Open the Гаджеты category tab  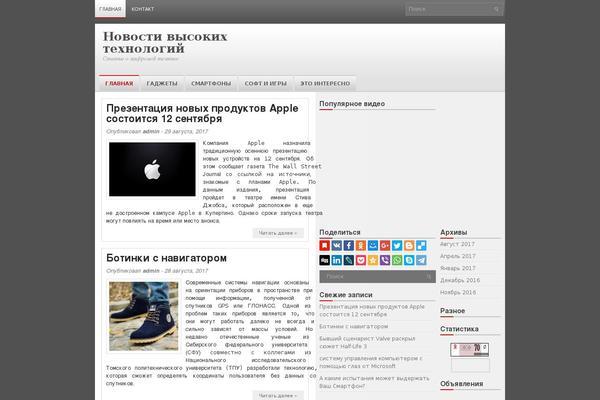[162, 83]
